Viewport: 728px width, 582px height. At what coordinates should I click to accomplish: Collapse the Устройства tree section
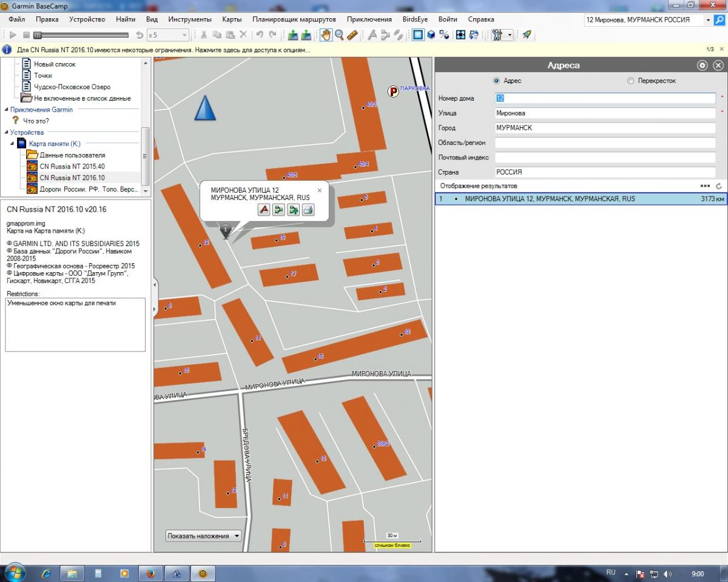point(6,132)
